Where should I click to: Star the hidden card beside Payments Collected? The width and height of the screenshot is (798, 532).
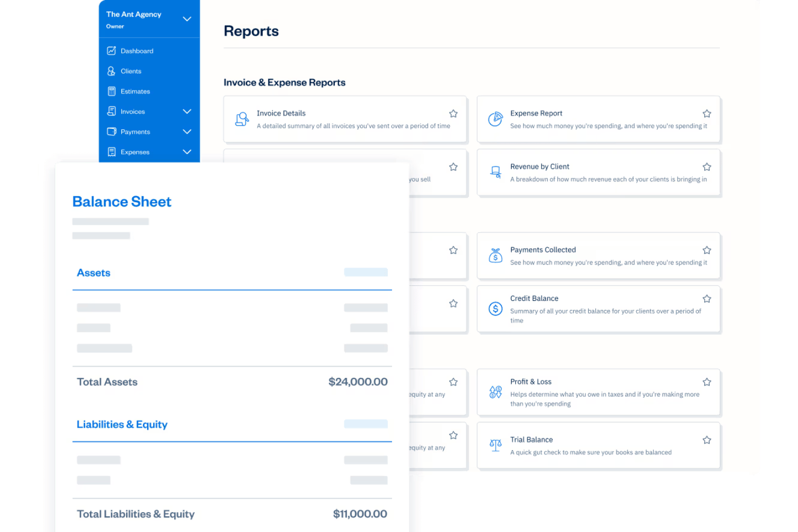453,250
